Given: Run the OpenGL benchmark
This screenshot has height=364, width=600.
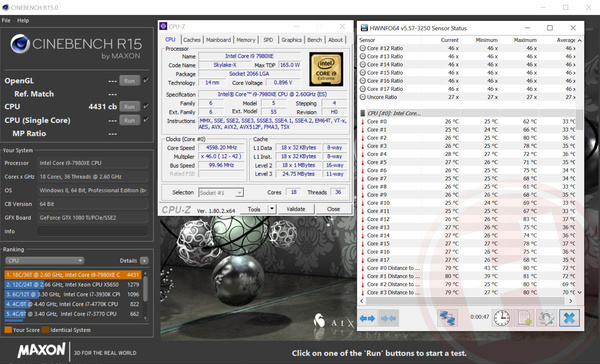Looking at the screenshot, I should click(x=129, y=81).
